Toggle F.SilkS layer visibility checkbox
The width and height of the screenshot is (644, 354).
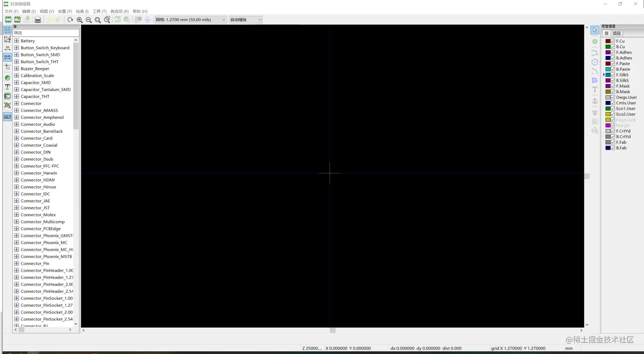[x=613, y=75]
